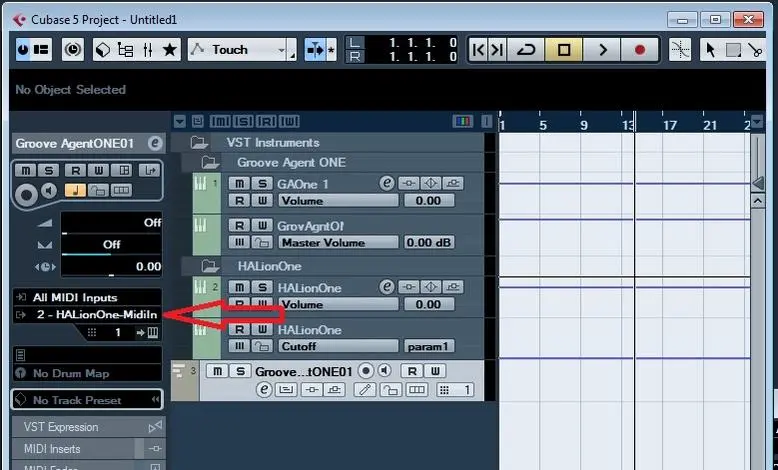Open the No Track Preset selector
Image resolution: width=778 pixels, height=470 pixels.
88,400
